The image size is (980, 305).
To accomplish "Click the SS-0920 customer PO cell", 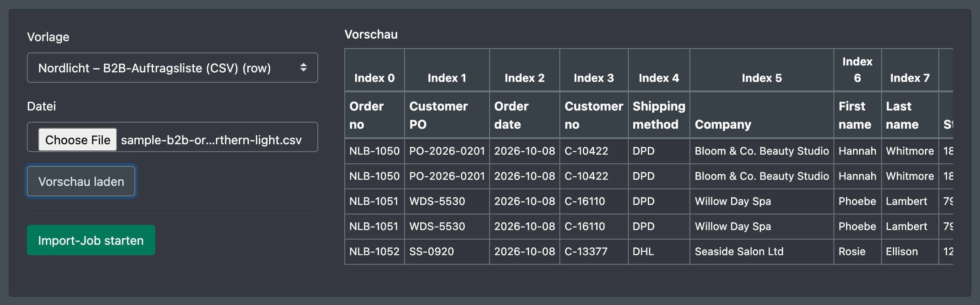I will point(447,252).
